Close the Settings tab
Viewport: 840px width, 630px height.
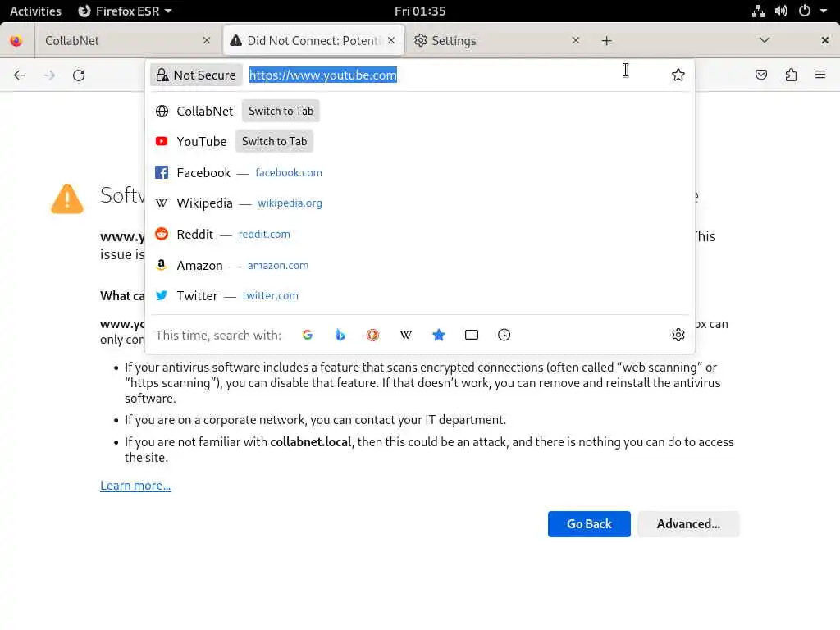[x=575, y=40]
